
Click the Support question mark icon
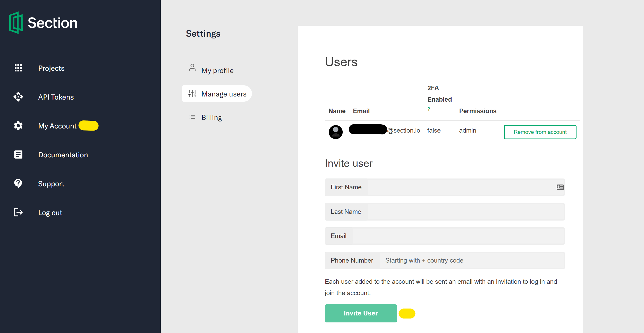[17, 183]
